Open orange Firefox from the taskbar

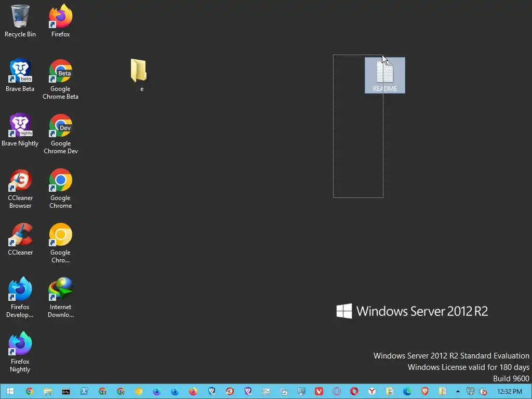pyautogui.click(x=193, y=391)
